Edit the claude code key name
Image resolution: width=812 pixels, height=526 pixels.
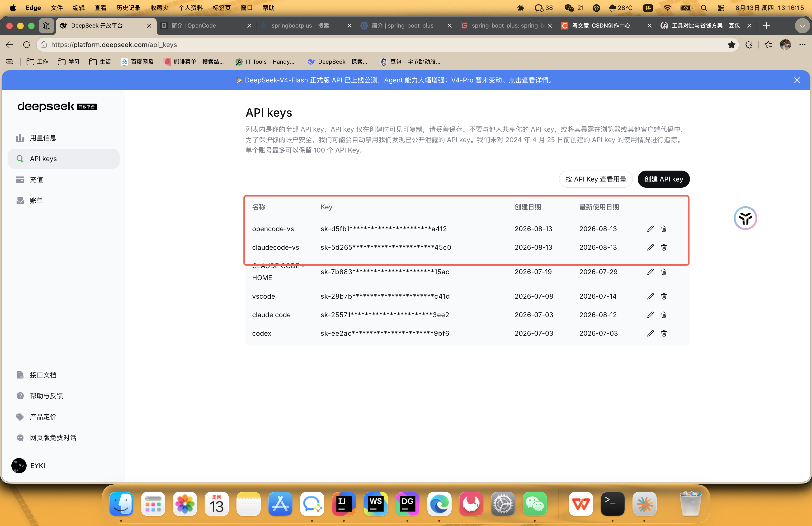[650, 315]
